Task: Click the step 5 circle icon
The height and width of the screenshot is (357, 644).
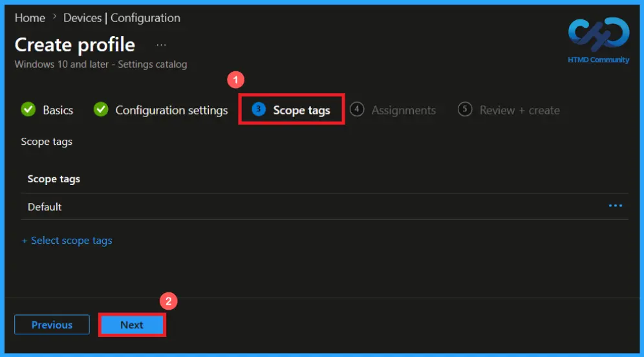Action: click(x=465, y=109)
